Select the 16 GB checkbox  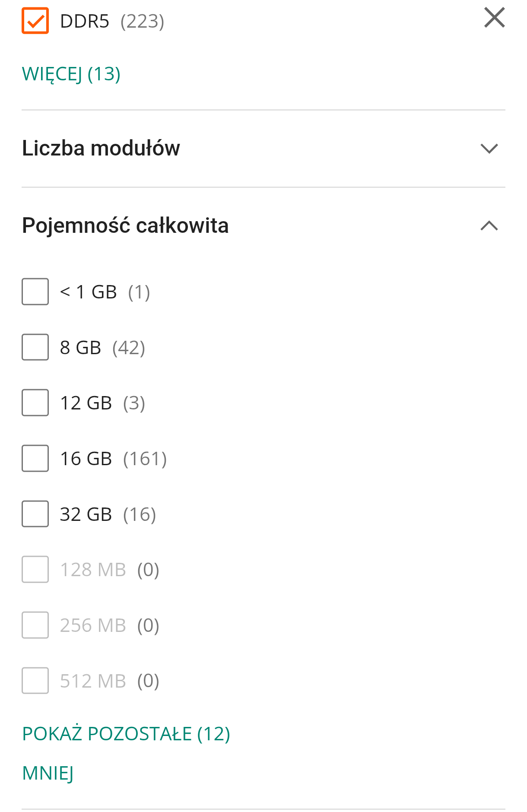point(35,458)
